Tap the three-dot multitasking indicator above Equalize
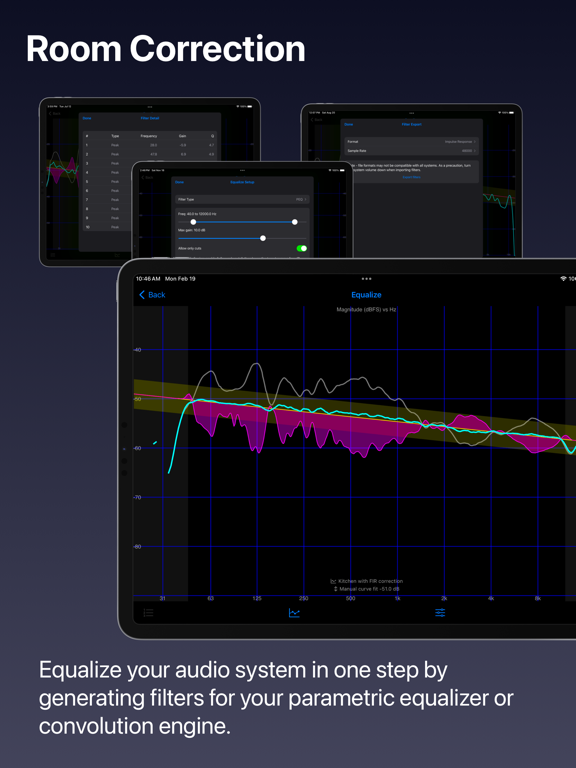Viewport: 576px width, 768px height. click(366, 279)
